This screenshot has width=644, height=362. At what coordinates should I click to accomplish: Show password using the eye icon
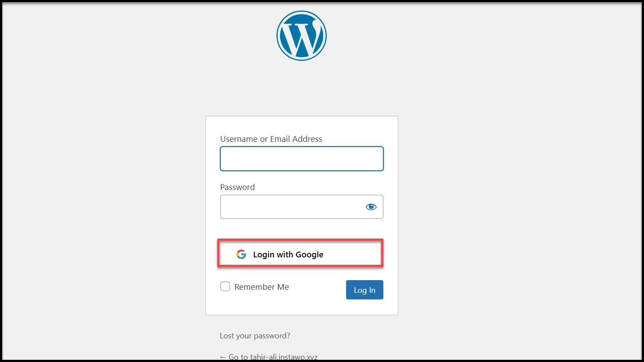(371, 207)
